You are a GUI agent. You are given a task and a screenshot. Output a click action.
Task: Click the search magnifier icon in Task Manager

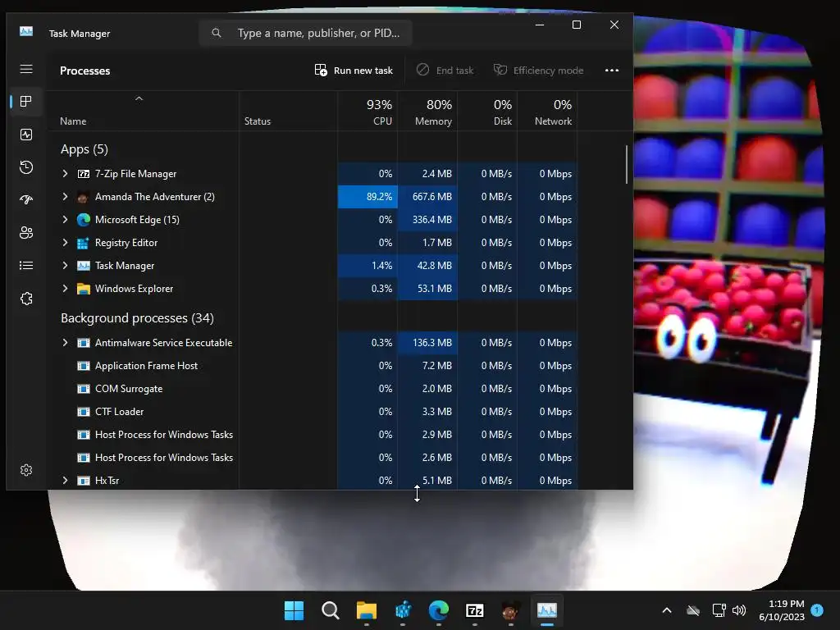(217, 33)
